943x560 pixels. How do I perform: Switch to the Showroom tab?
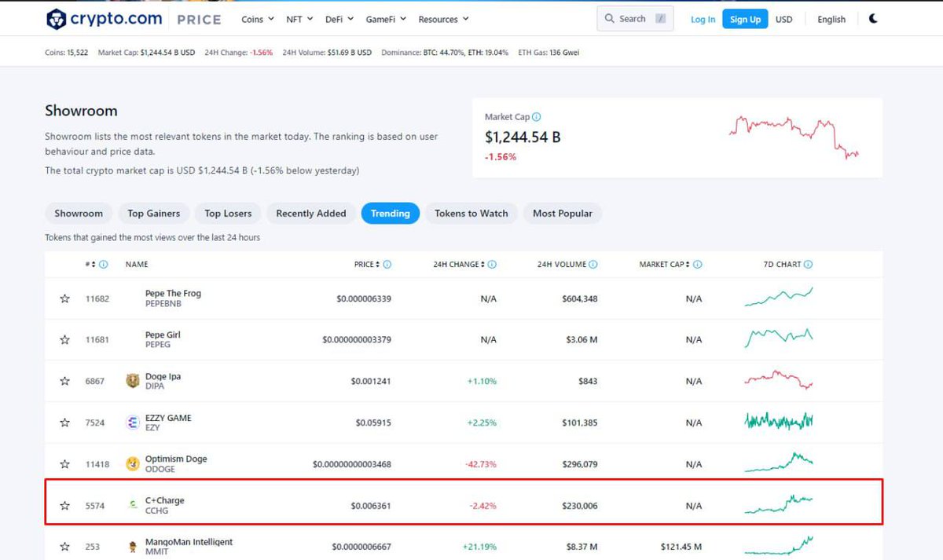[x=79, y=213]
